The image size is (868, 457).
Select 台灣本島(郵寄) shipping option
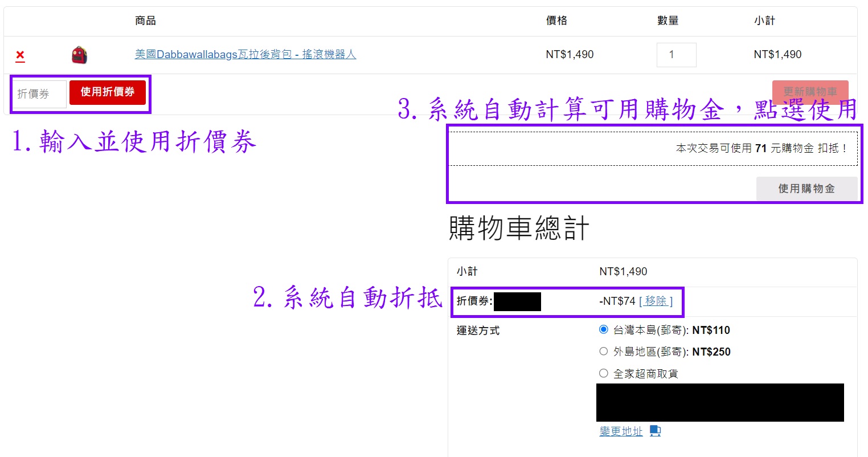(x=604, y=329)
